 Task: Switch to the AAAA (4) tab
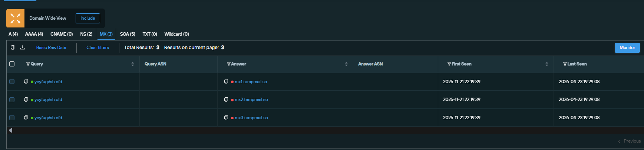(34, 34)
